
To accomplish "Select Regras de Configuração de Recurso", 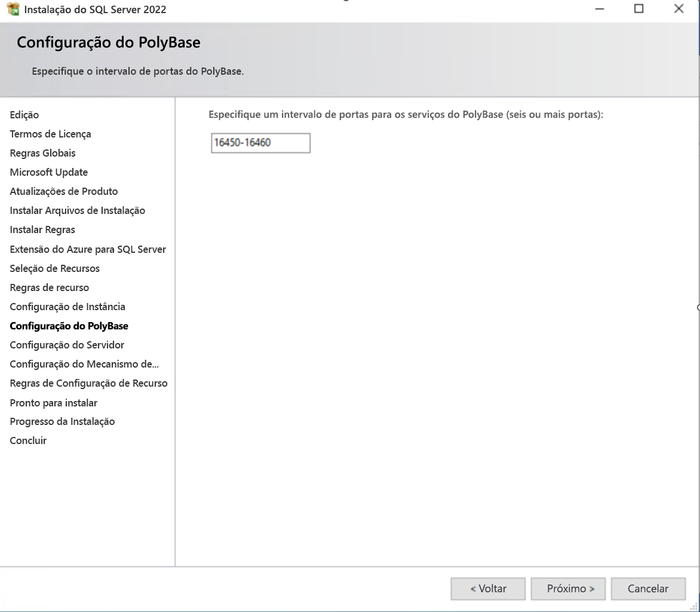I will (x=88, y=383).
